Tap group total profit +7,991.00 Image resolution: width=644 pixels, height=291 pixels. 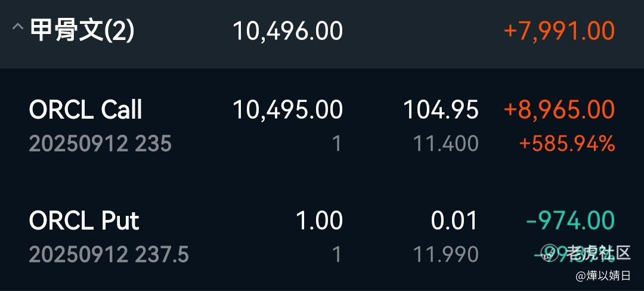coord(559,31)
